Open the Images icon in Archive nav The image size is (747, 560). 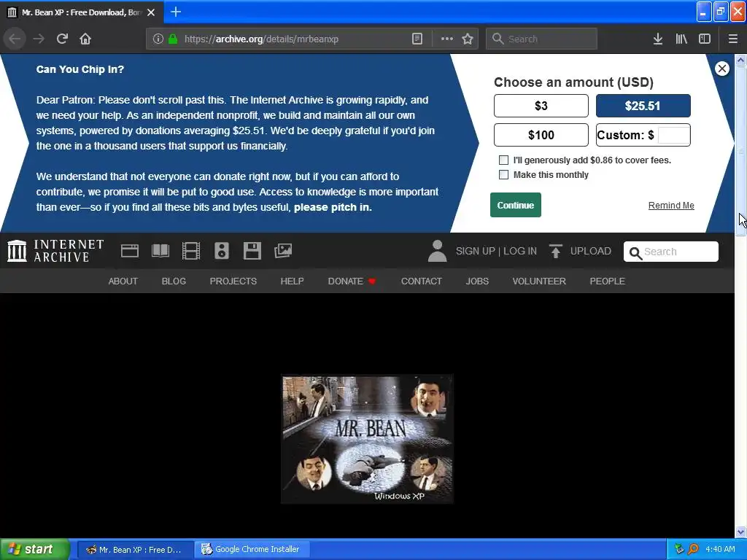coord(283,251)
